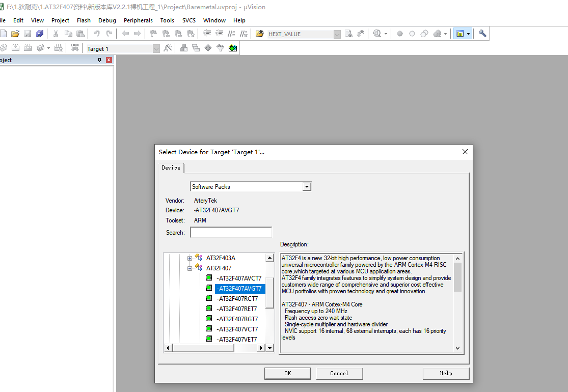Screen dimensions: 568x392
Task: Click the LOAD download icon
Action: pyautogui.click(x=75, y=48)
